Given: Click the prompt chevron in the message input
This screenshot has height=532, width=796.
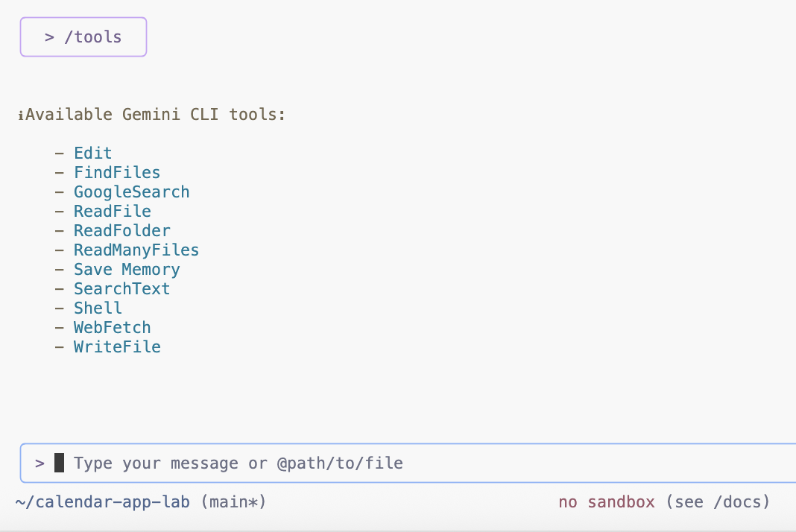Looking at the screenshot, I should 40,463.
